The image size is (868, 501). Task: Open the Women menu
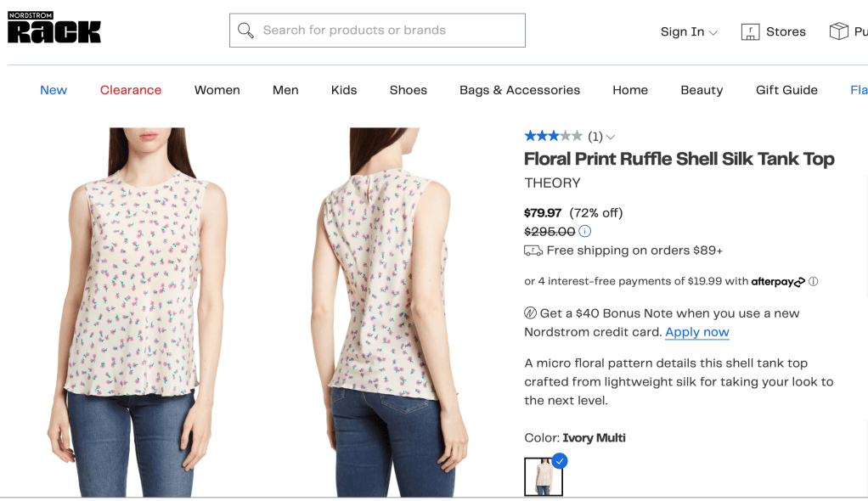(217, 90)
